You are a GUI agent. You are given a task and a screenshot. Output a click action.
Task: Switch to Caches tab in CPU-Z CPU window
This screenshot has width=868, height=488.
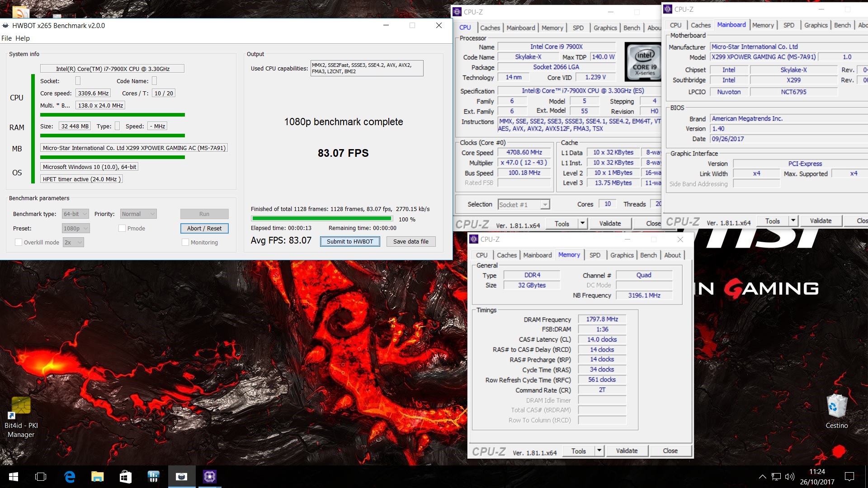pyautogui.click(x=490, y=28)
